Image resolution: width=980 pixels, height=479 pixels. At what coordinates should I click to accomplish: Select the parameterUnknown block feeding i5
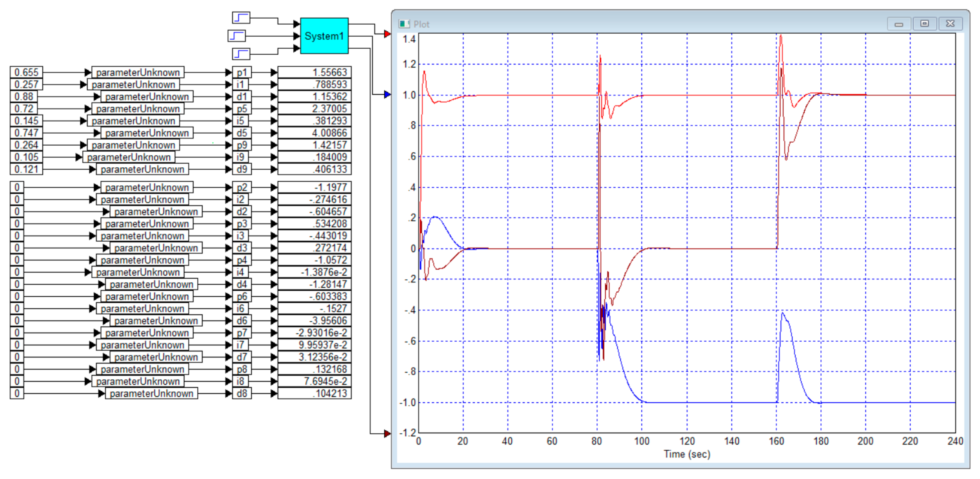tap(133, 121)
